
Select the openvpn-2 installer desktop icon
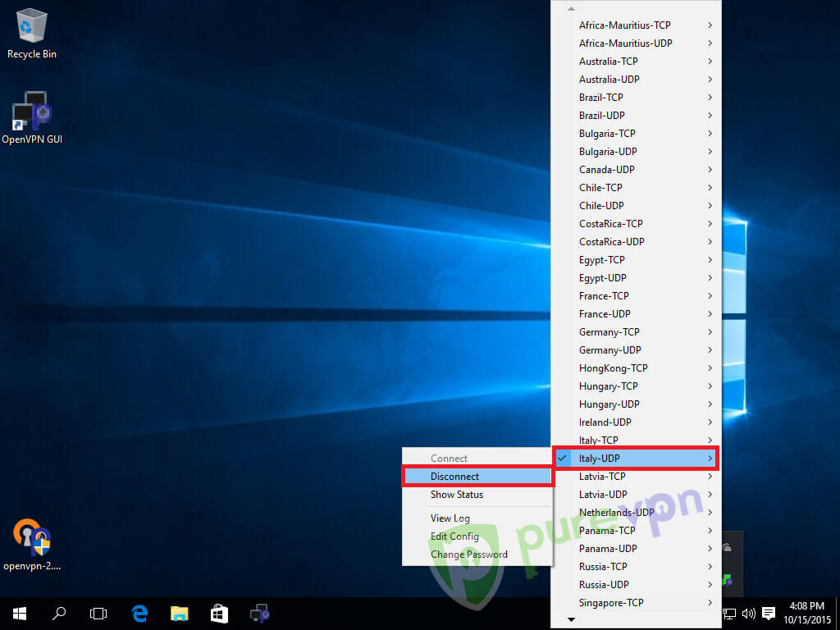pyautogui.click(x=32, y=545)
